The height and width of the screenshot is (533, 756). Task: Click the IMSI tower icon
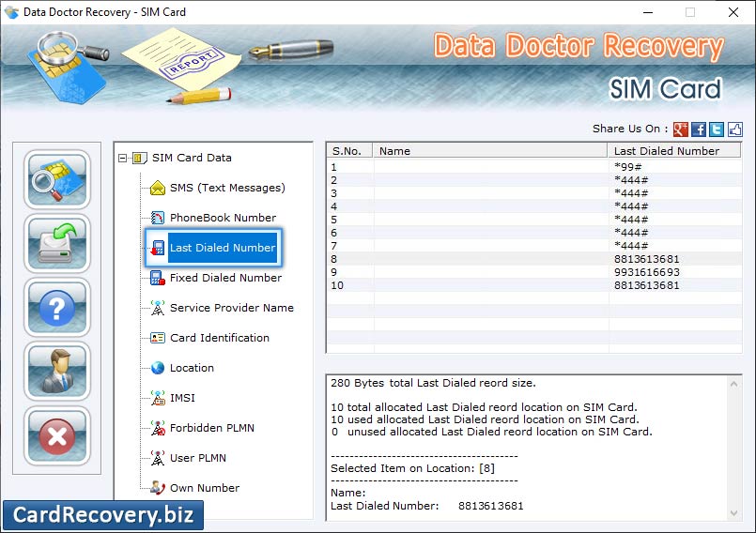[x=158, y=398]
